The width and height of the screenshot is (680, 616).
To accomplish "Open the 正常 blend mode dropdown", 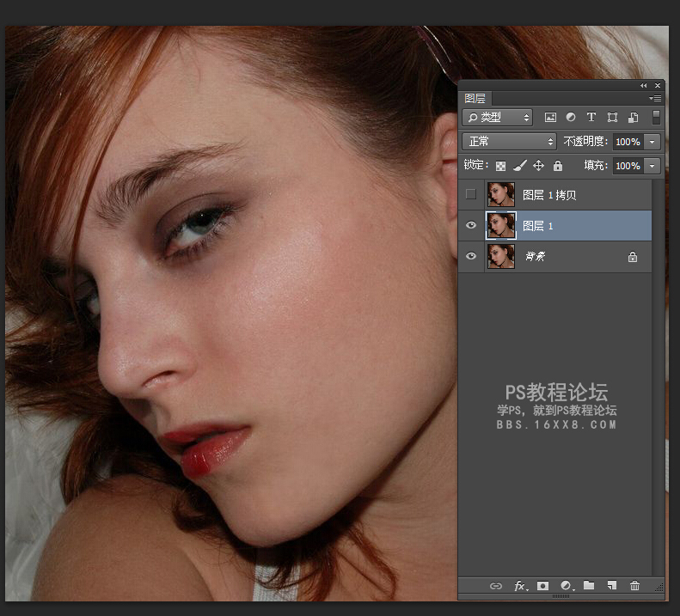I will 509,142.
